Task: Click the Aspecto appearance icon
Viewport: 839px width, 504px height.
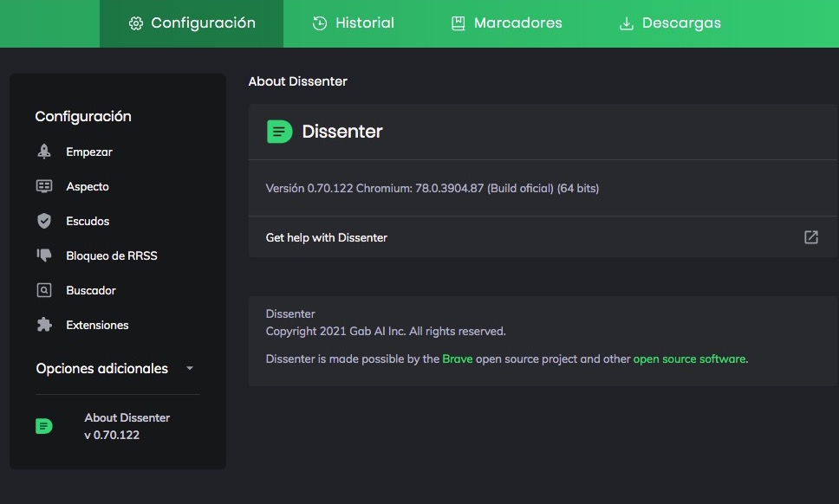Action: pos(44,186)
